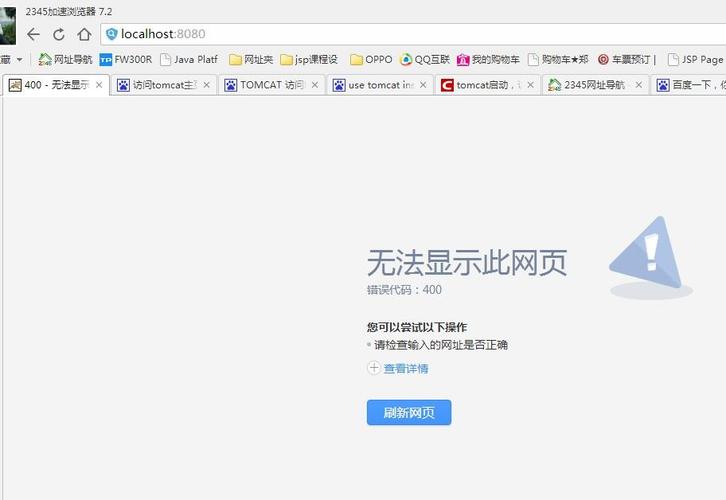726x500 pixels.
Task: Close the use tomcat in tab
Action: click(423, 85)
